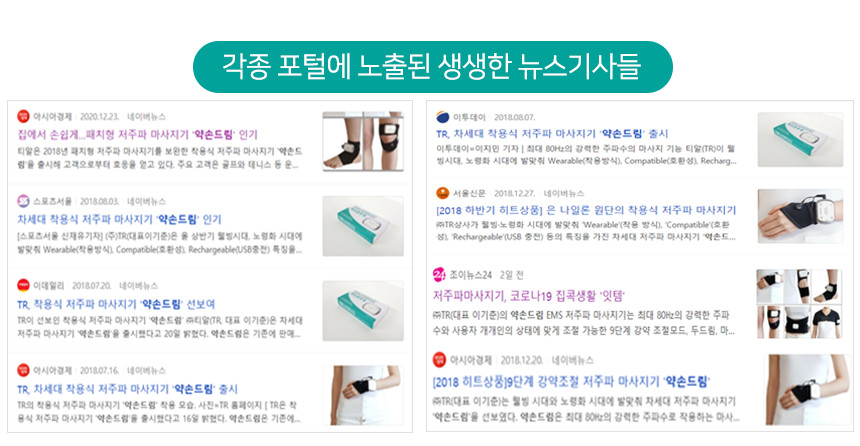The width and height of the screenshot is (860, 446).
Task: Click the 네이버뉴스 link next to 스포츠서울
Action: coord(146,201)
